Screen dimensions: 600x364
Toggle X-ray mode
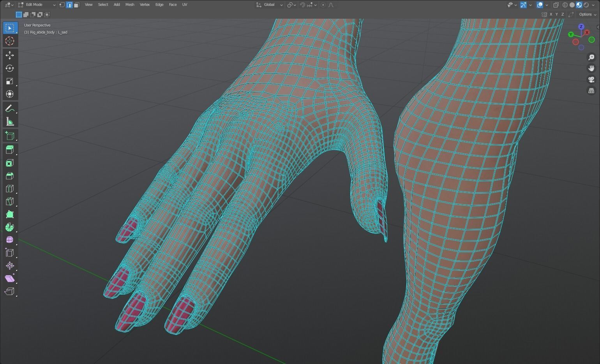[x=556, y=5]
